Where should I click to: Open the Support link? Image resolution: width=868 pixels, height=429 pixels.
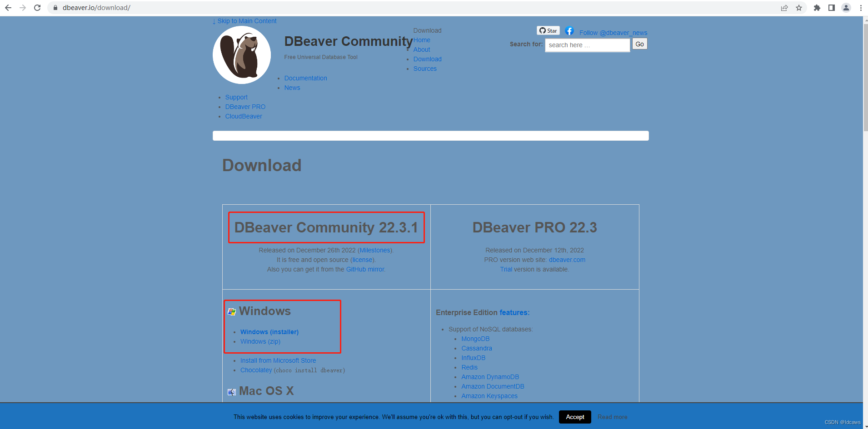pyautogui.click(x=236, y=97)
